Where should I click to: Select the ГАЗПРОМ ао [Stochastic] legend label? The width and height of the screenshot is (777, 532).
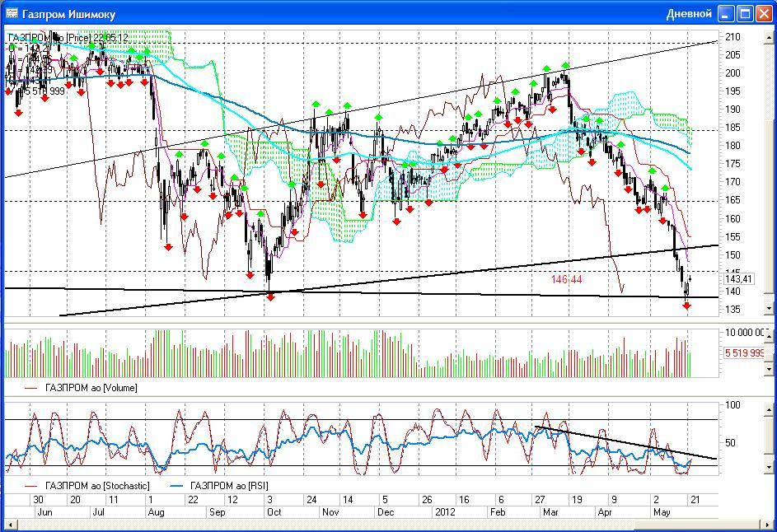click(97, 486)
